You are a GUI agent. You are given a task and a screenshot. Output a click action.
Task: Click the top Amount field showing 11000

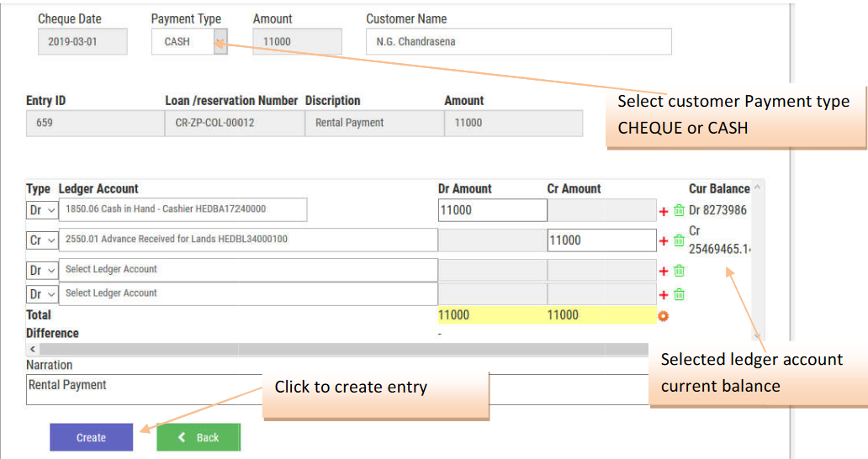click(x=297, y=41)
